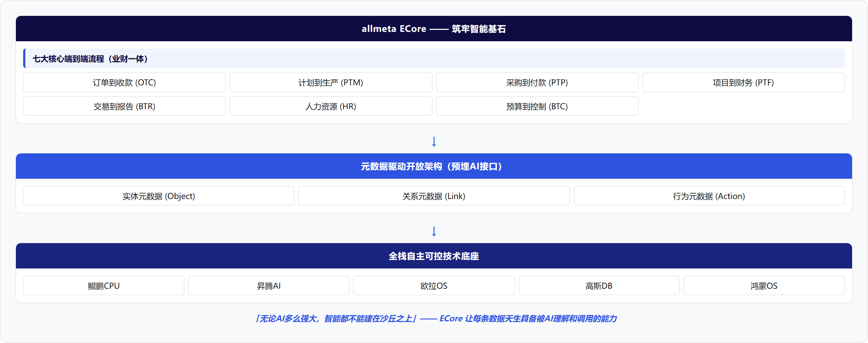Select the 人力资源 (HR) card
Screen dimensions: 868x343
[x=331, y=106]
